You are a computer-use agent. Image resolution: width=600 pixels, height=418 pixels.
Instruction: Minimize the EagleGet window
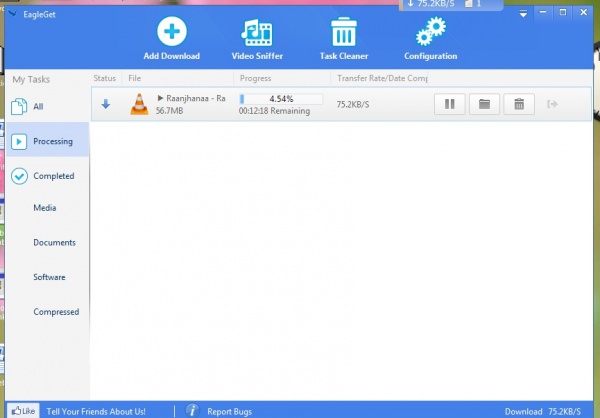(543, 12)
